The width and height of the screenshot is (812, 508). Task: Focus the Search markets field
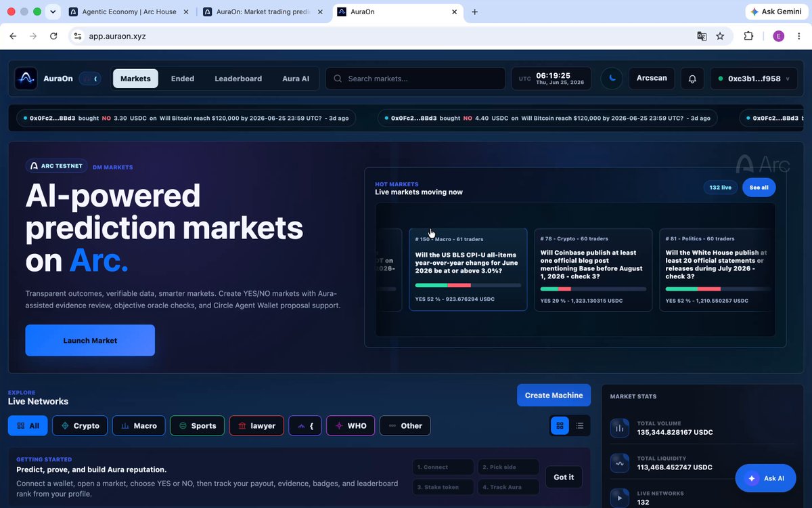[415, 79]
